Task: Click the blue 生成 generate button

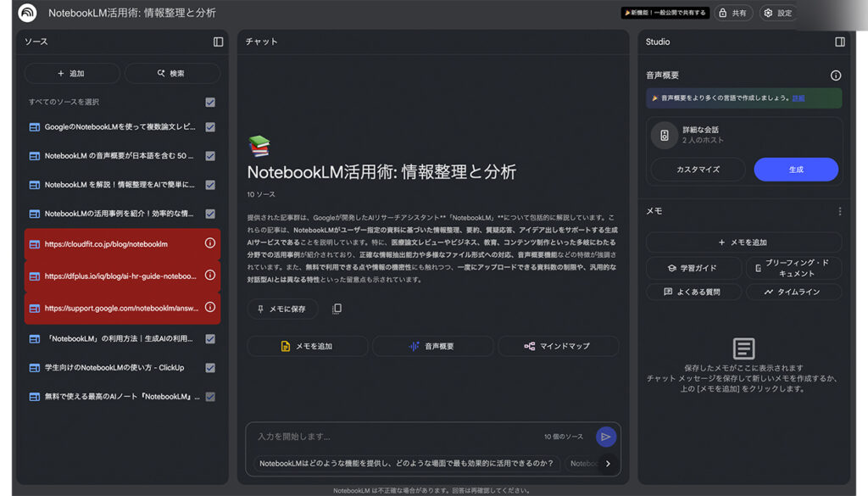Action: coord(796,170)
